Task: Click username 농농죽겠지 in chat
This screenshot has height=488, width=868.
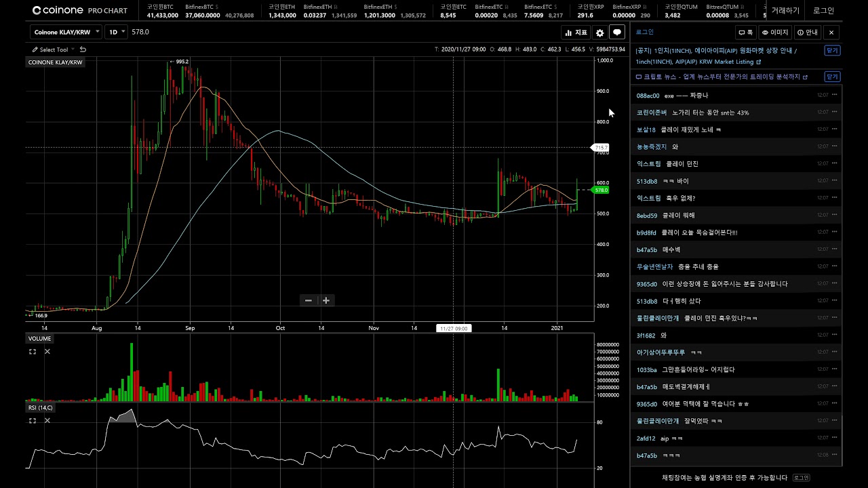Action: pyautogui.click(x=651, y=146)
